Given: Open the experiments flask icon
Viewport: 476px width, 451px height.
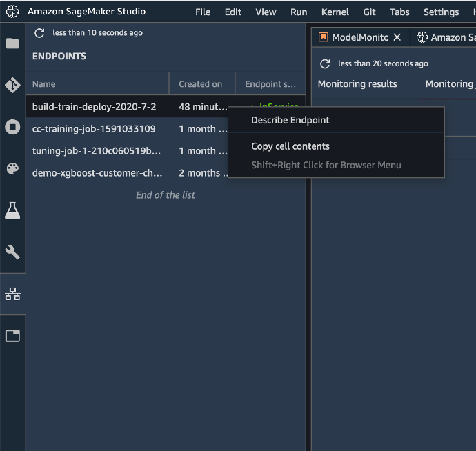Looking at the screenshot, I should tap(12, 210).
